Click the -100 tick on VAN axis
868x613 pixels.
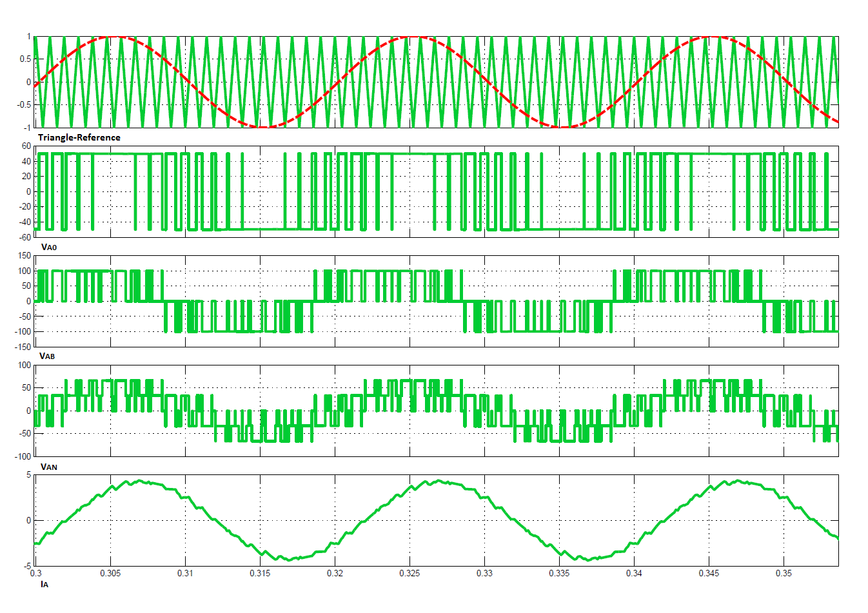pyautogui.click(x=23, y=456)
